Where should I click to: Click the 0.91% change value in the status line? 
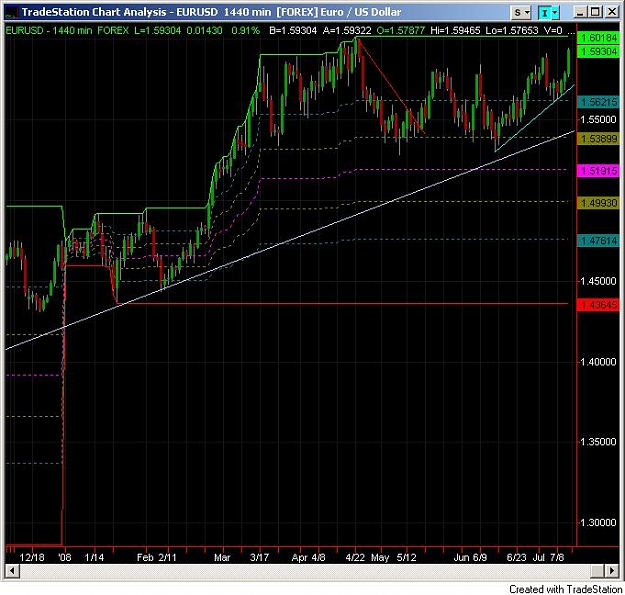tap(246, 30)
